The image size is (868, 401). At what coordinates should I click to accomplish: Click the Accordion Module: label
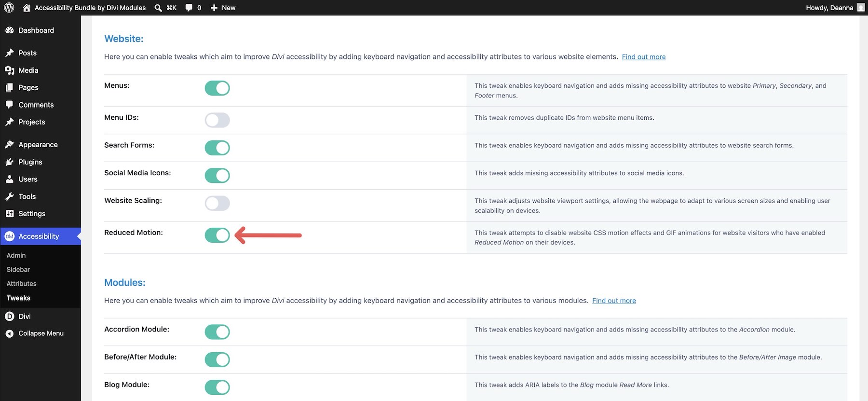click(136, 330)
